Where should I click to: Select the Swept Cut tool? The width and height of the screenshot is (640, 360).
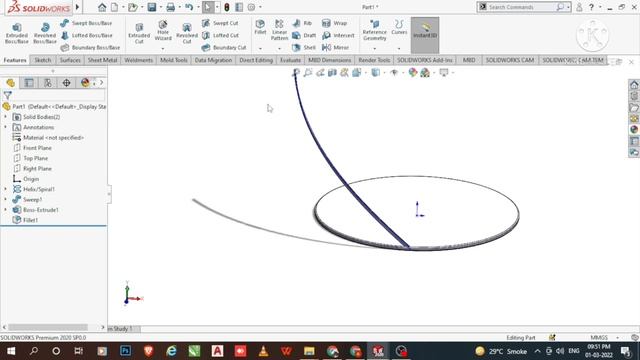click(x=220, y=23)
